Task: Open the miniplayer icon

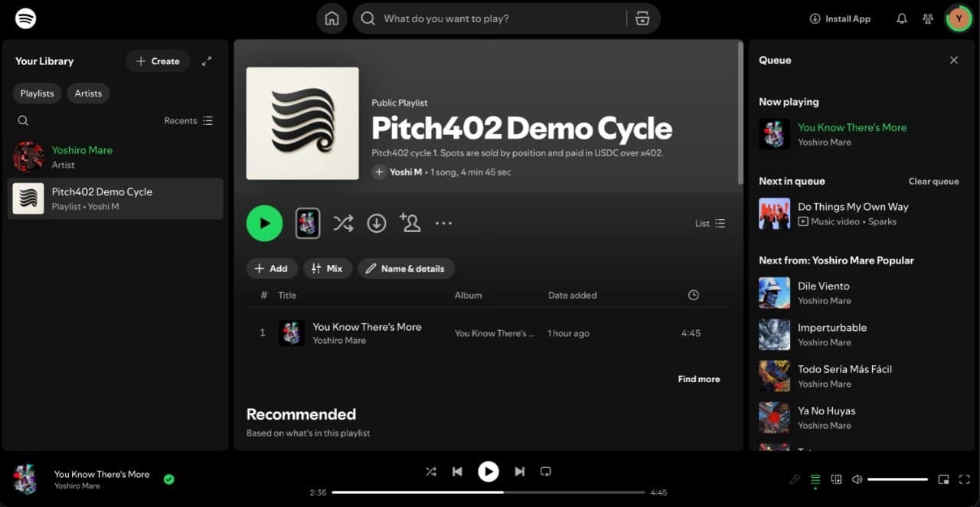Action: (x=943, y=479)
